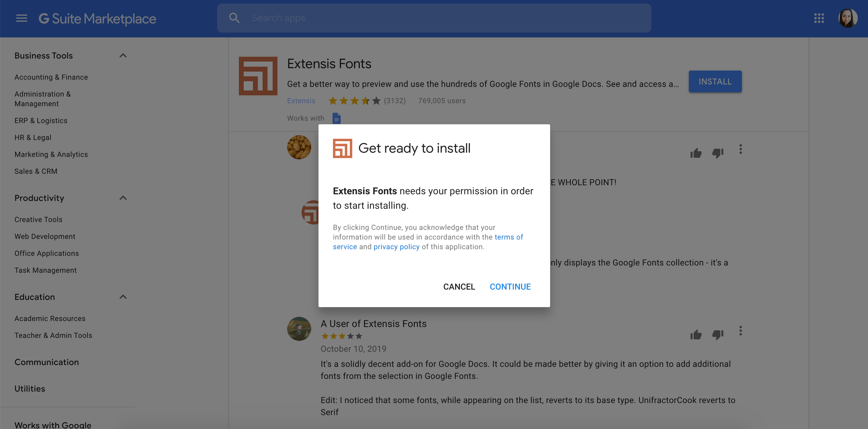
Task: Open the hamburger main menu
Action: click(22, 18)
